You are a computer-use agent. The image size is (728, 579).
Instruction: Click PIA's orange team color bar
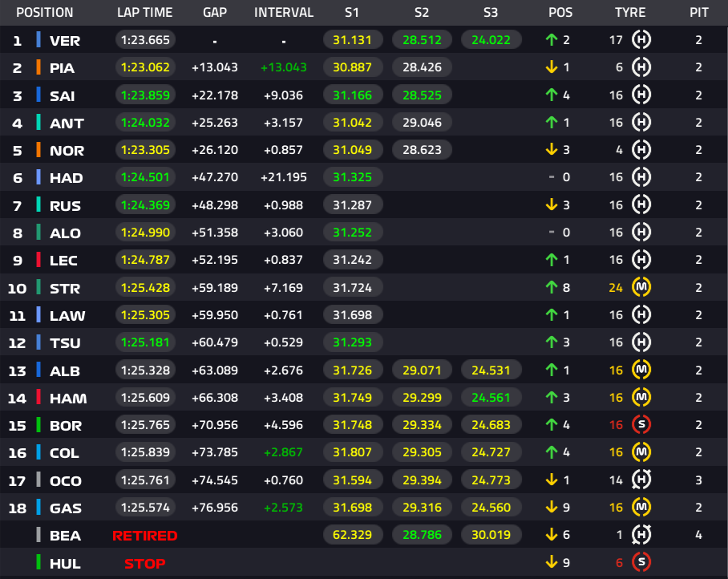coord(38,67)
